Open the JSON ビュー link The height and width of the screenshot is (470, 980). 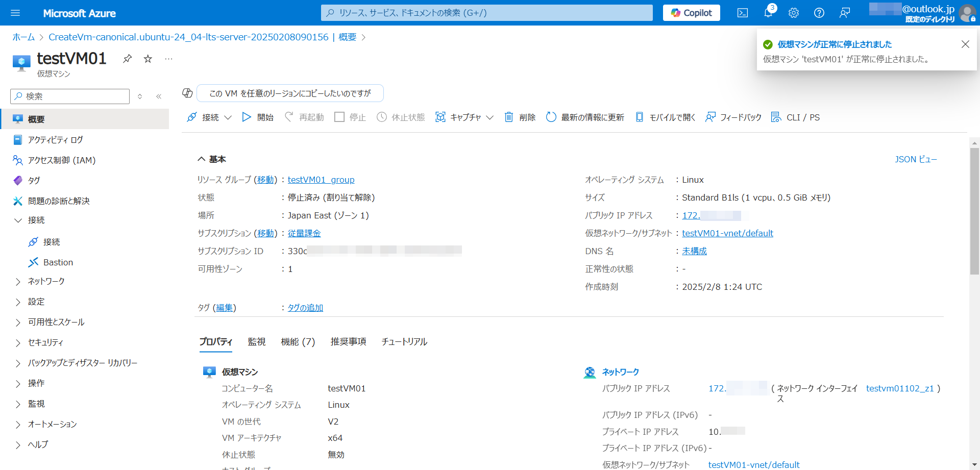tap(916, 159)
